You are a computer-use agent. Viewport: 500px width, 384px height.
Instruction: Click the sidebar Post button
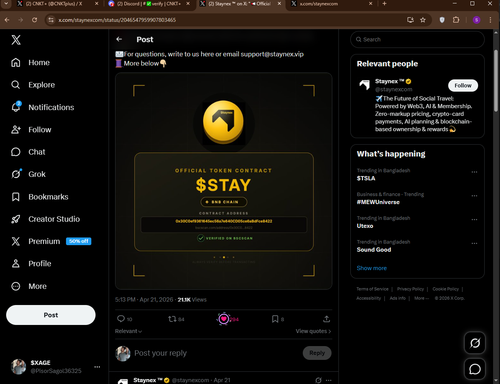[x=51, y=315]
